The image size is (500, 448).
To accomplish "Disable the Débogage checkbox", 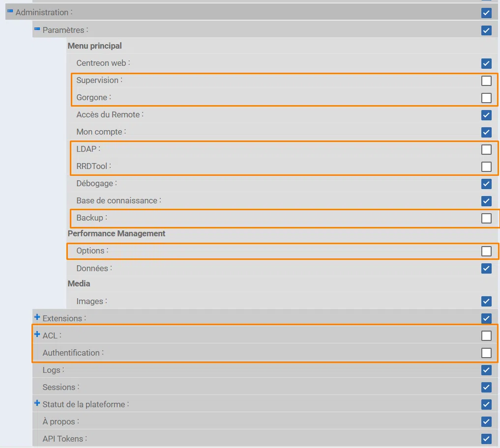I will [x=487, y=184].
